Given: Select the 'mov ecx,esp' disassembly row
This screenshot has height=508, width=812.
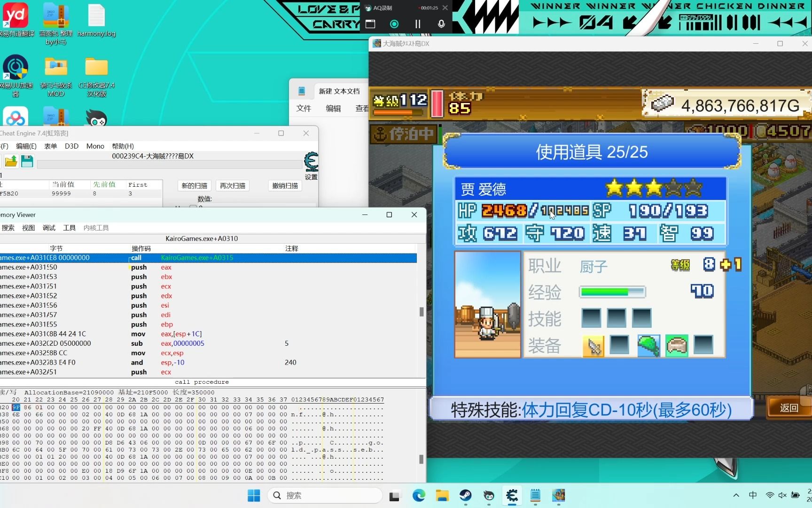Looking at the screenshot, I should [x=208, y=353].
